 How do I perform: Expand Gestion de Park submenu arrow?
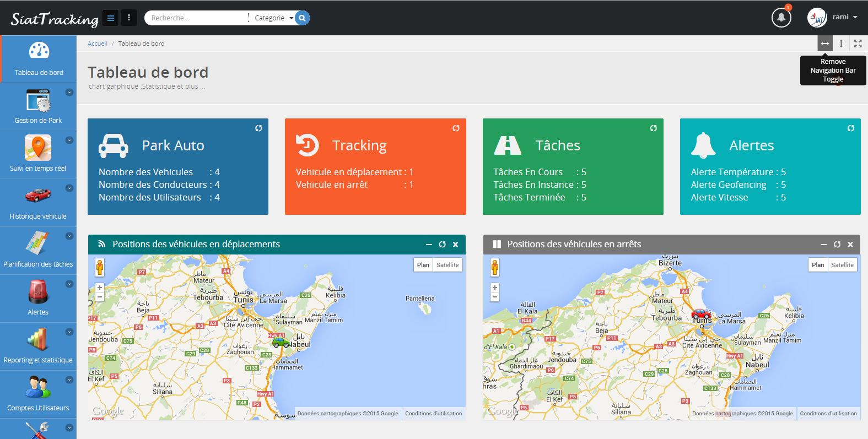[x=69, y=93]
